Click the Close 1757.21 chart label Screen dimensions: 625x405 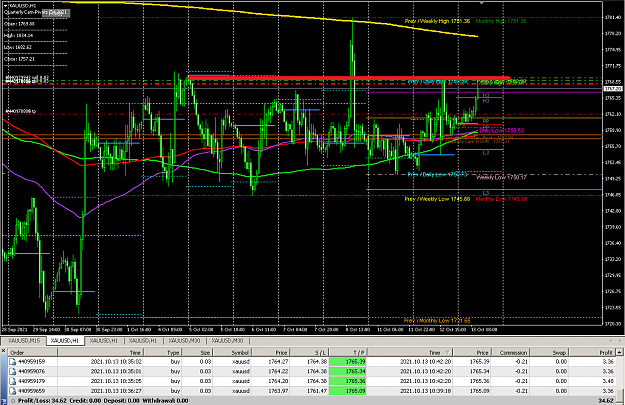pos(19,59)
